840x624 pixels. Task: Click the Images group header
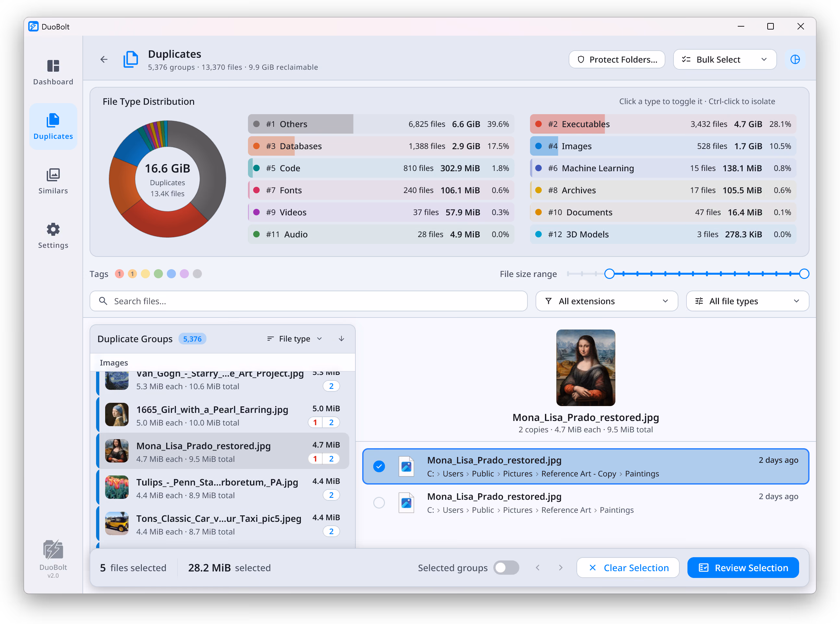222,362
